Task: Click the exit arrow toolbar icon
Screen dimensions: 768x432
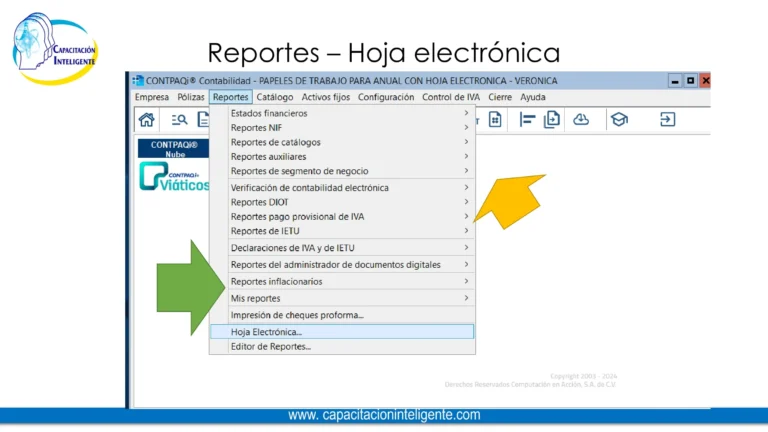Action: pyautogui.click(x=667, y=120)
